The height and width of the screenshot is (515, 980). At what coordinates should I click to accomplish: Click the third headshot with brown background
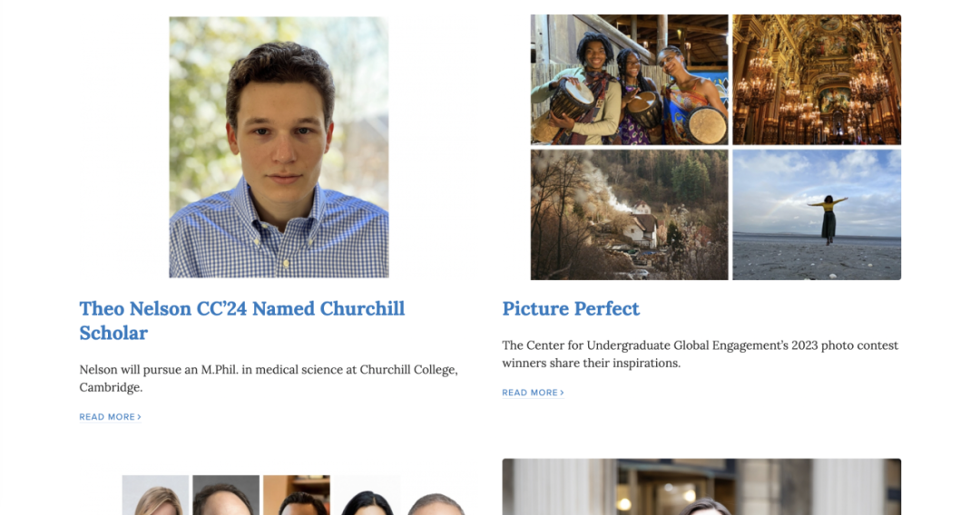coord(297,495)
